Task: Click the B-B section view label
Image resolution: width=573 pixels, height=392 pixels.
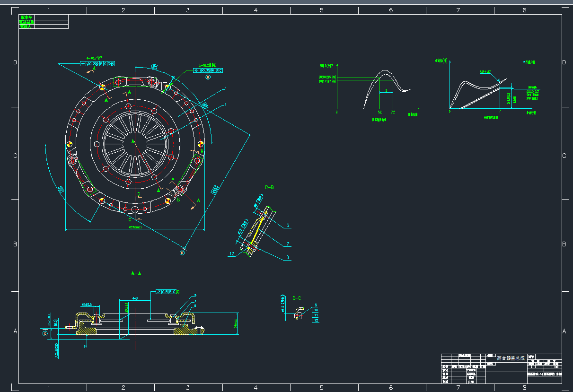Action: point(269,187)
